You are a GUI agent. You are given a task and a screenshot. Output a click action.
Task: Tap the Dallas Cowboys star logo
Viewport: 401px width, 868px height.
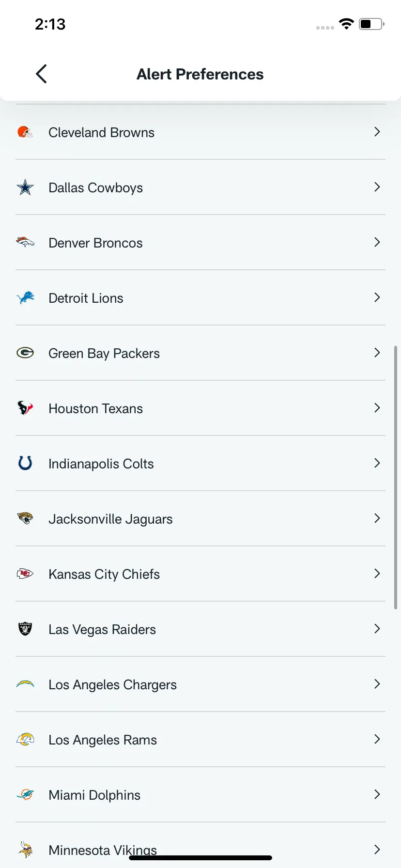click(25, 187)
